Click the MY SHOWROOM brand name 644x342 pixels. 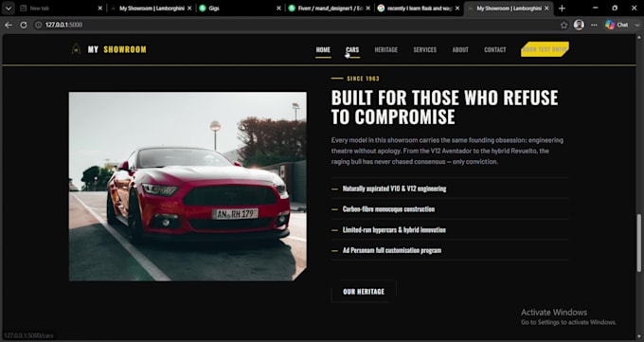[117, 50]
